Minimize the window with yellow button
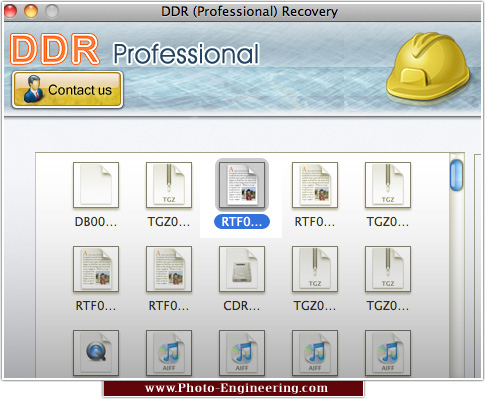This screenshot has height=399, width=485. (x=31, y=11)
